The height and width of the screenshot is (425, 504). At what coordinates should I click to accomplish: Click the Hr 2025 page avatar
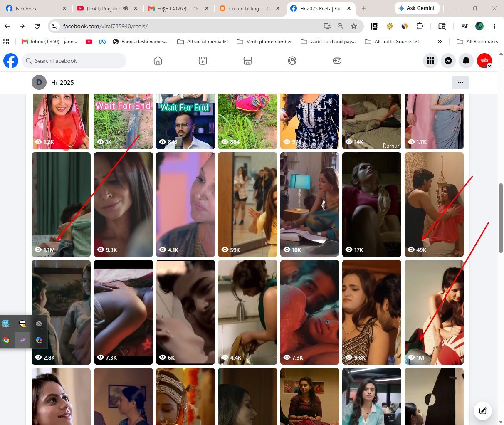pyautogui.click(x=39, y=82)
